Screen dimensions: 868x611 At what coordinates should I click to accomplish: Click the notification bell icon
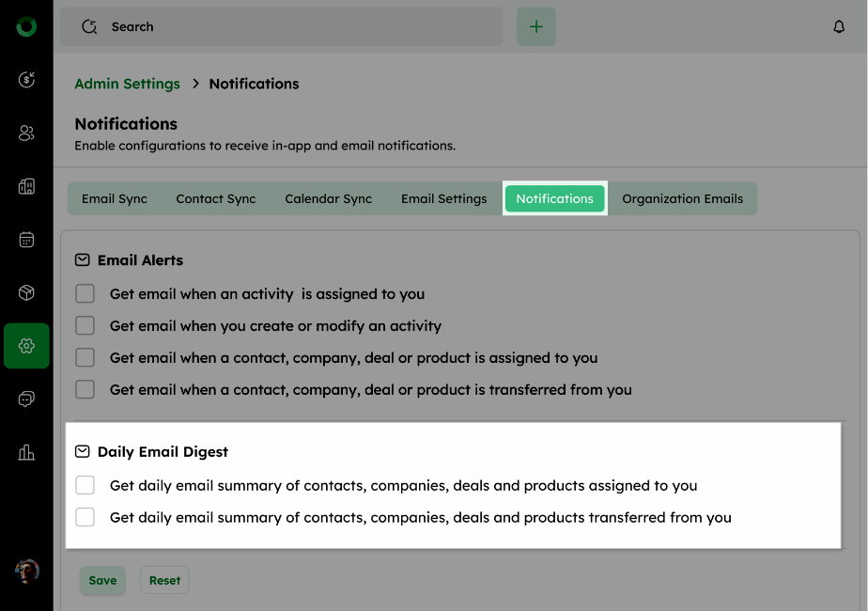pyautogui.click(x=839, y=26)
